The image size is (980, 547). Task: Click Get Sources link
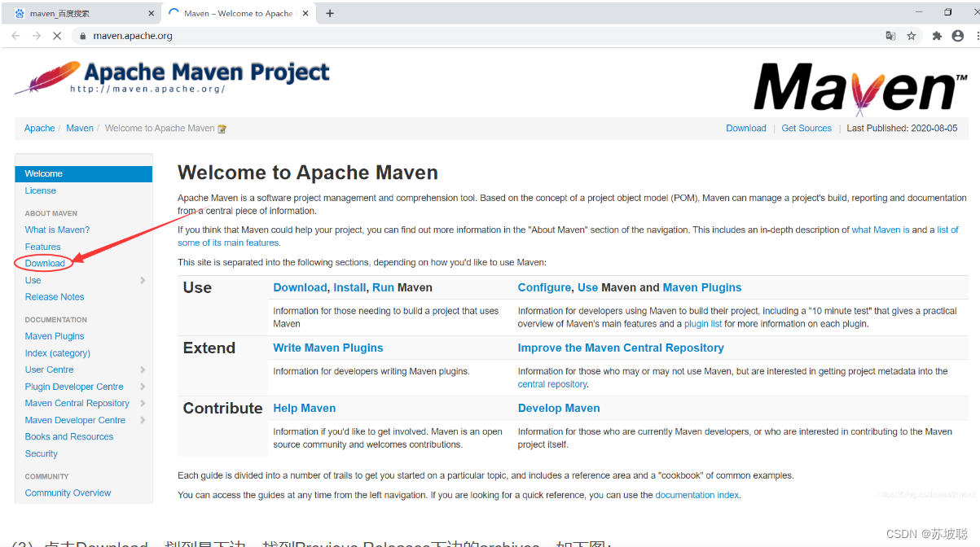tap(806, 129)
